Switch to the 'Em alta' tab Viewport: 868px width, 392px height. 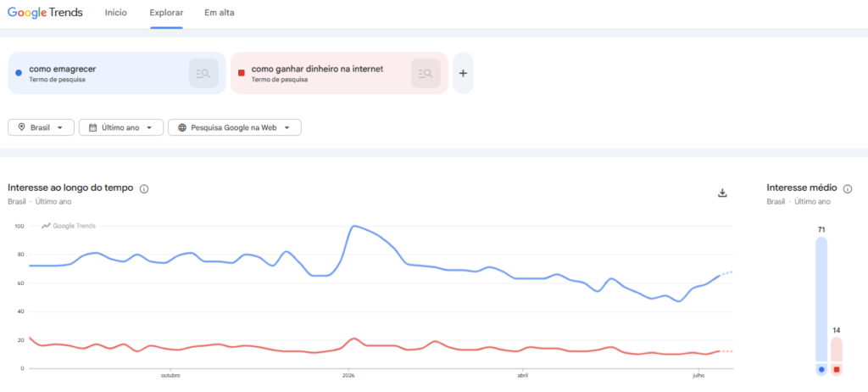click(x=220, y=13)
